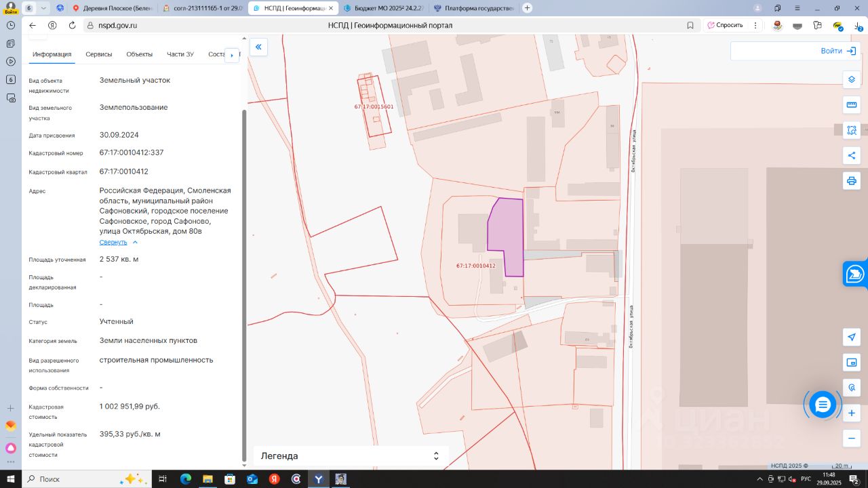This screenshot has width=868, height=488.
Task: Click cadastral value 1 002 951,99 руб.
Action: click(130, 406)
